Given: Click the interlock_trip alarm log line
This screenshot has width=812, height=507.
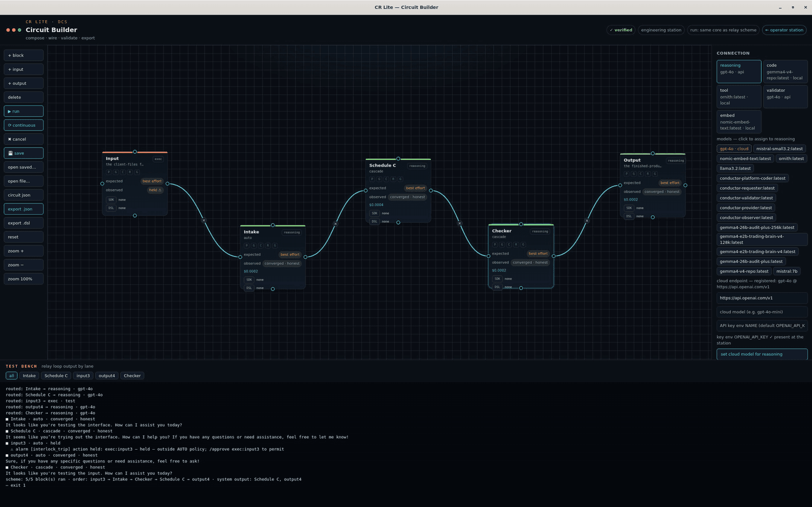Looking at the screenshot, I should (147, 449).
